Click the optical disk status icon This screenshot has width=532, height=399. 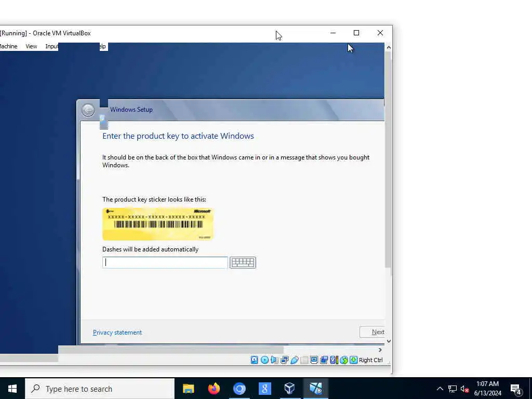point(264,360)
